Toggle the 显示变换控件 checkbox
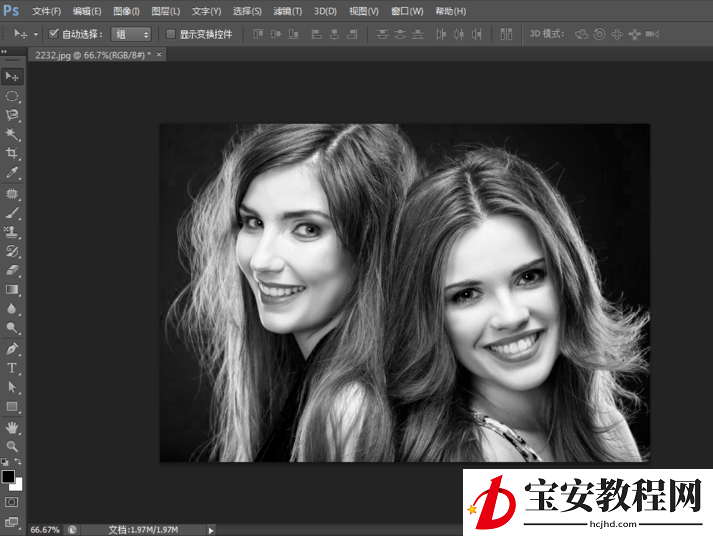The width and height of the screenshot is (713, 536). pos(171,34)
